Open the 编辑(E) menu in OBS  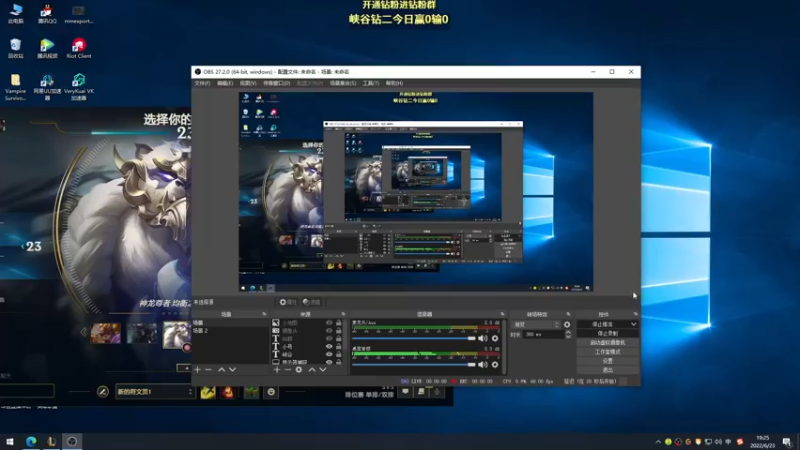(x=224, y=83)
